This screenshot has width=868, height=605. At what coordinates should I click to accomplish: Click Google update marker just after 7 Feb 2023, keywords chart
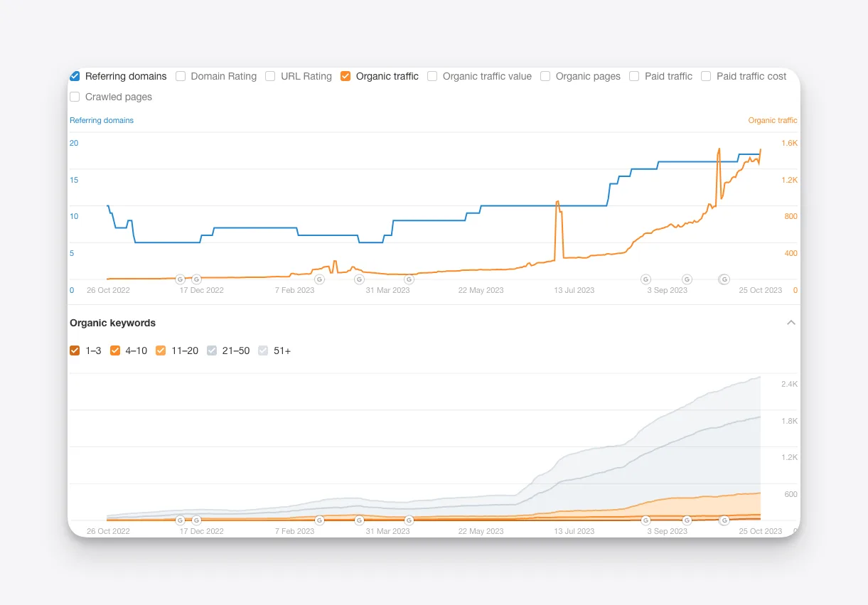319,520
